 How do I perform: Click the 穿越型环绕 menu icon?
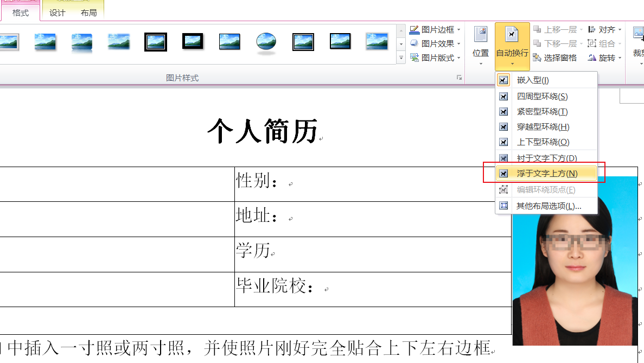coord(503,127)
